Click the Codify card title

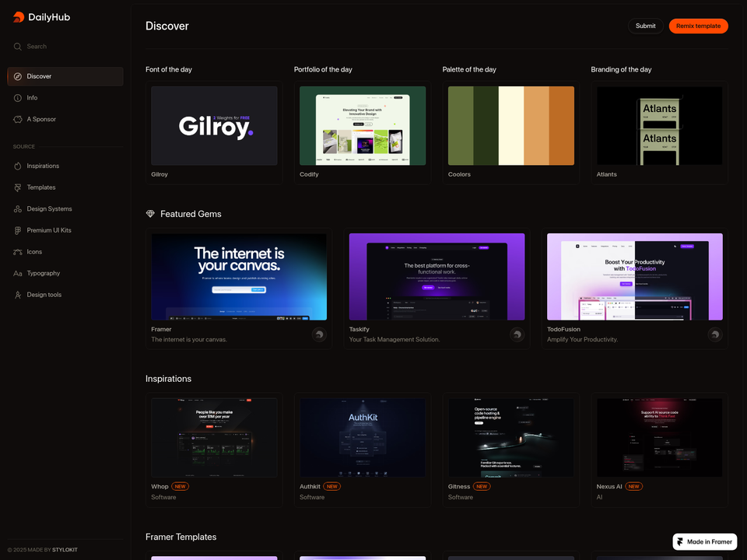[309, 174]
